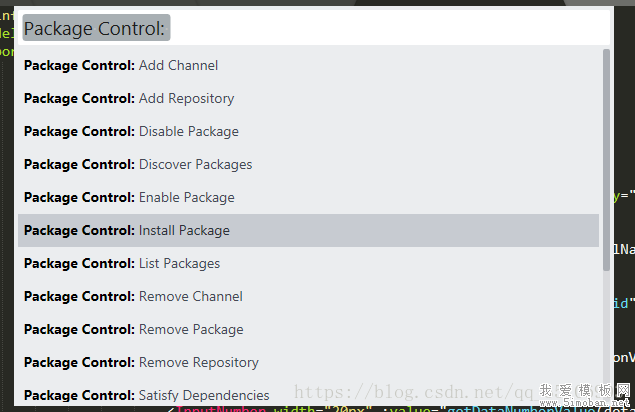The width and height of the screenshot is (635, 412).
Task: Choose Package Control: List Packages
Action: [x=122, y=264]
